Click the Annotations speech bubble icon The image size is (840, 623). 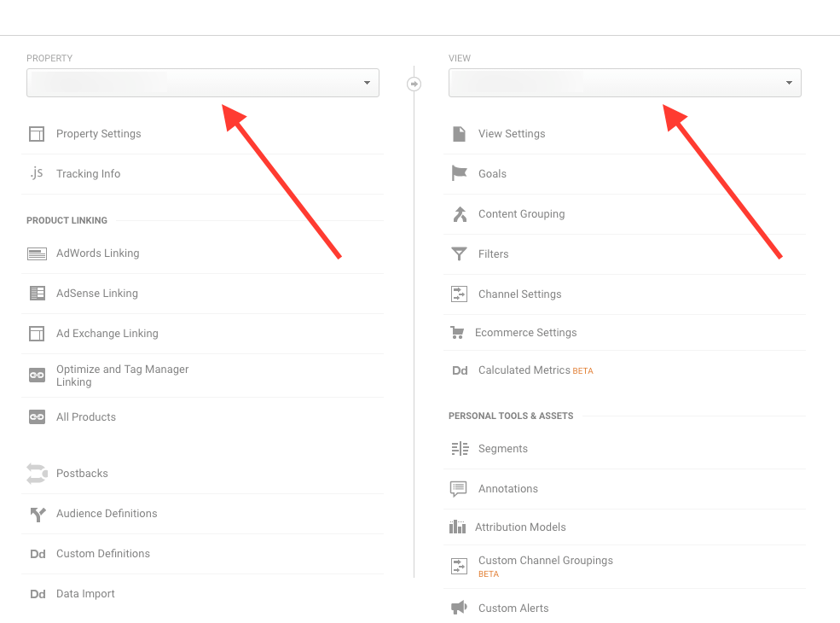pos(459,489)
